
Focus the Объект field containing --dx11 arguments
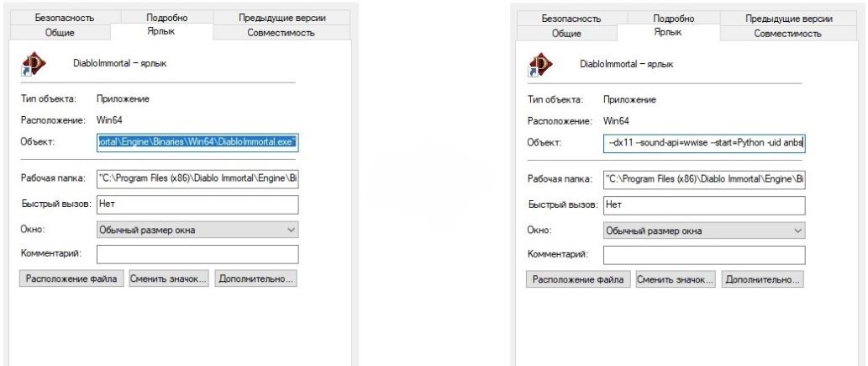point(704,144)
